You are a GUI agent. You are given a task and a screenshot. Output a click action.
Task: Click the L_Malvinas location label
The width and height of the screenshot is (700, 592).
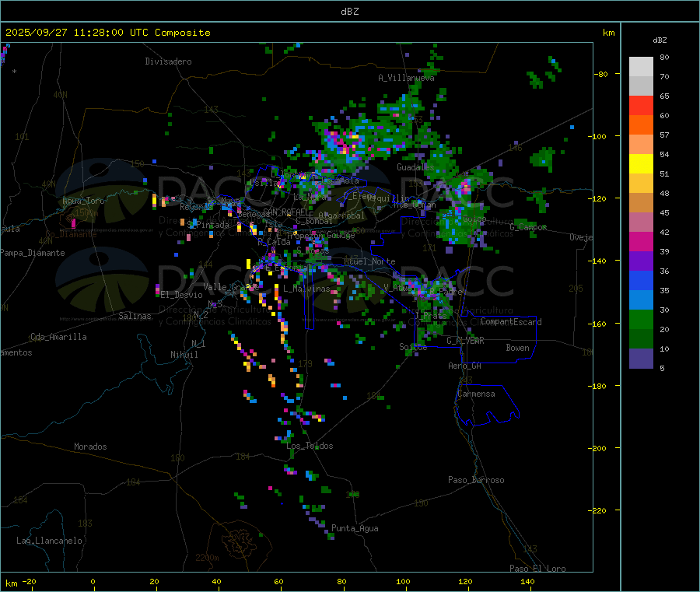pyautogui.click(x=306, y=289)
